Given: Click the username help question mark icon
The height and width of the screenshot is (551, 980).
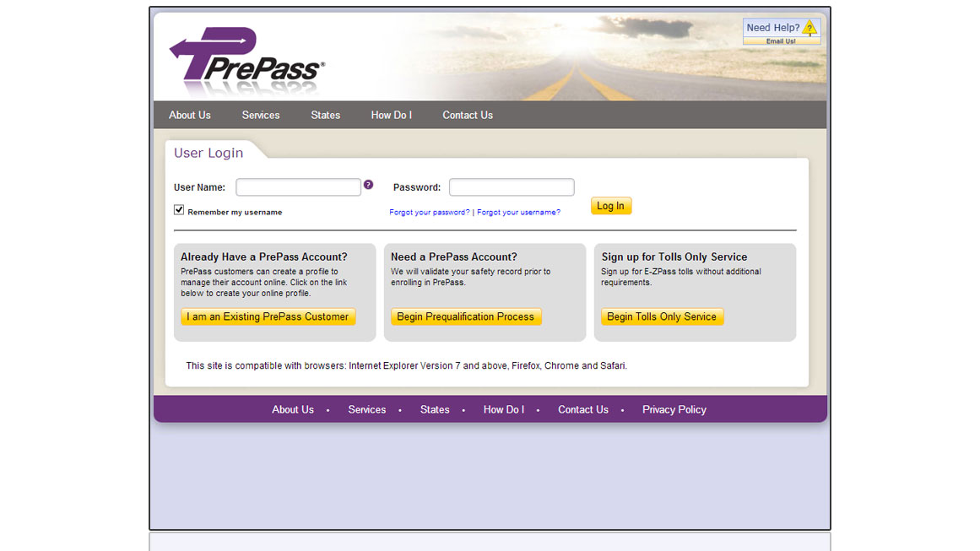Looking at the screenshot, I should click(x=368, y=185).
